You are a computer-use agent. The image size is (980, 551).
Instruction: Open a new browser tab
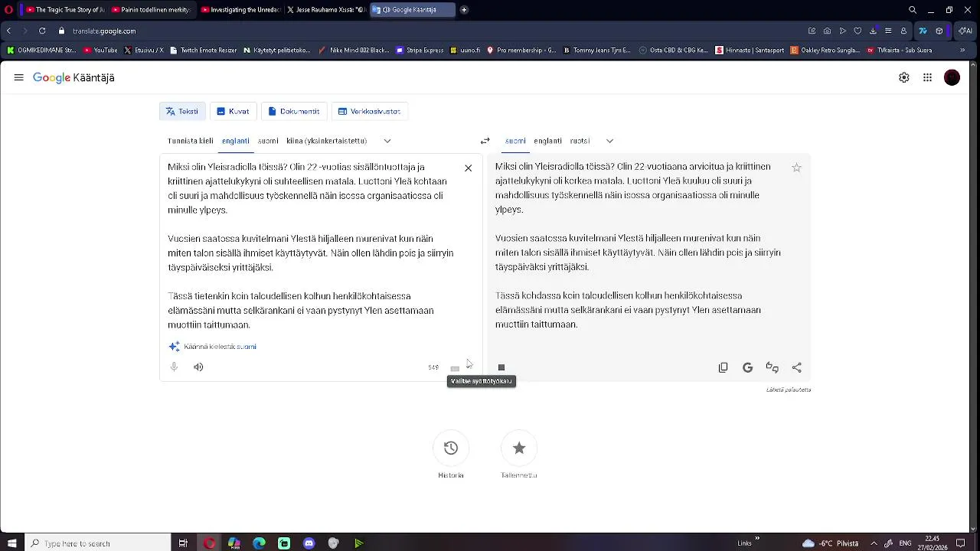point(464,10)
